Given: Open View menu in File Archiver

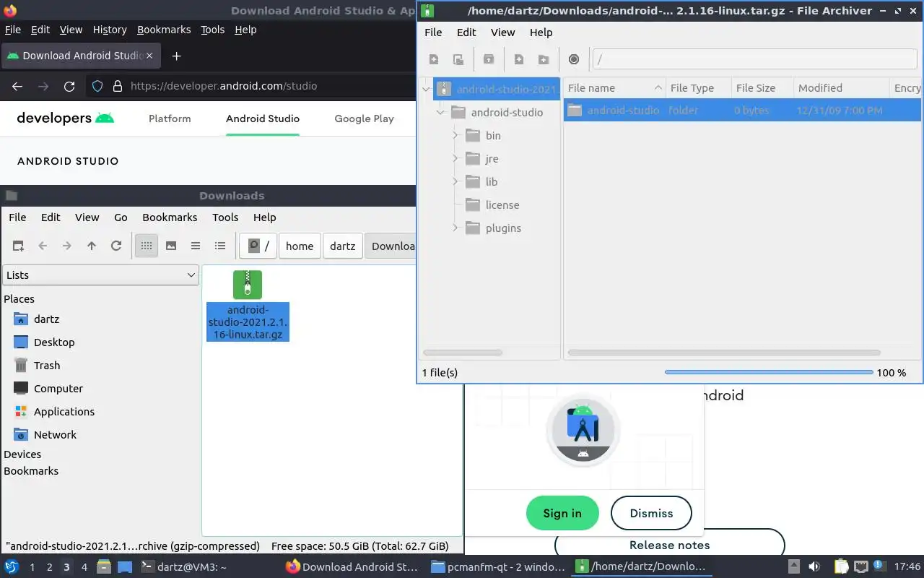Looking at the screenshot, I should (x=502, y=33).
